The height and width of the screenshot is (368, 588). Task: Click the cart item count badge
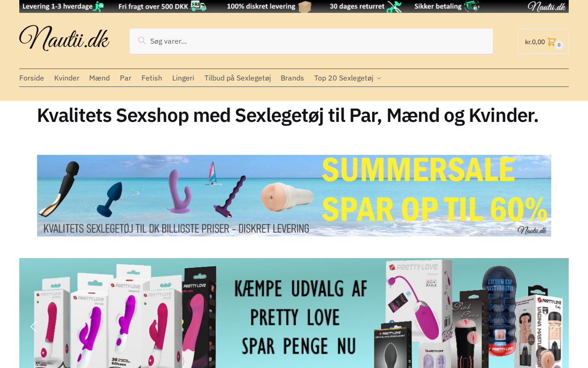(559, 45)
